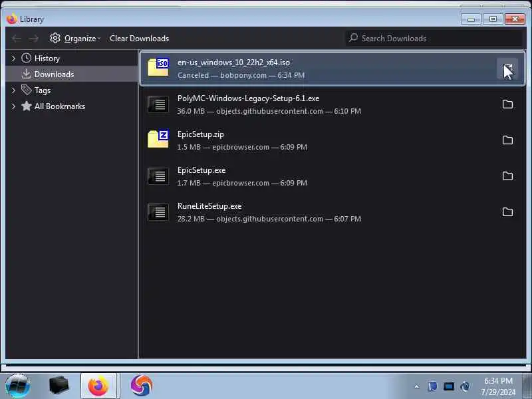Open the black box app in taskbar

tap(59, 386)
